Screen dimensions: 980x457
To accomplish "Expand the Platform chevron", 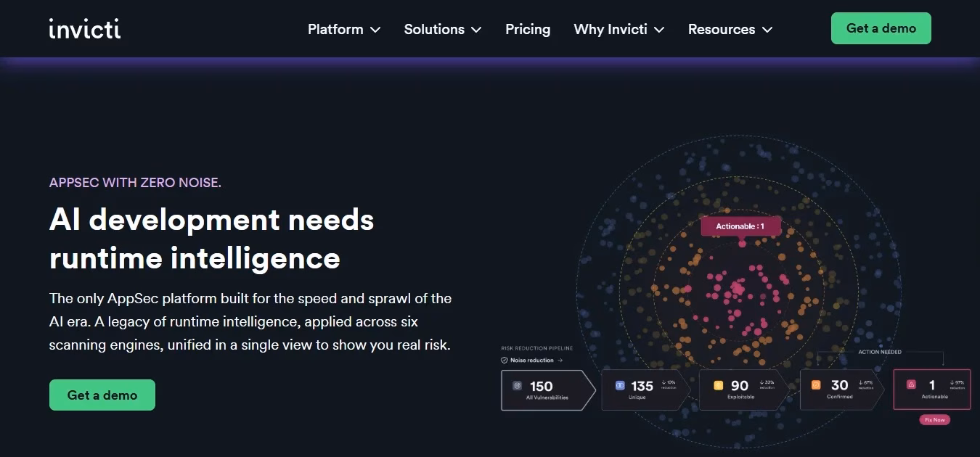I will [x=375, y=30].
